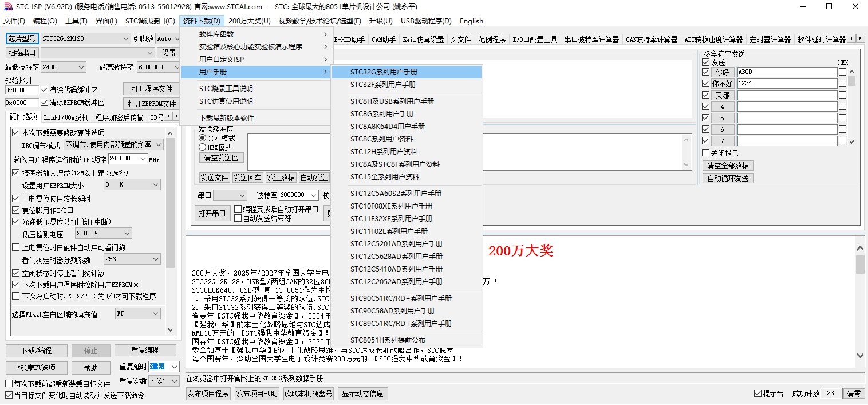Toggle 振荡器放大增益 checkbox
Image resolution: width=868 pixels, height=405 pixels.
70,173
